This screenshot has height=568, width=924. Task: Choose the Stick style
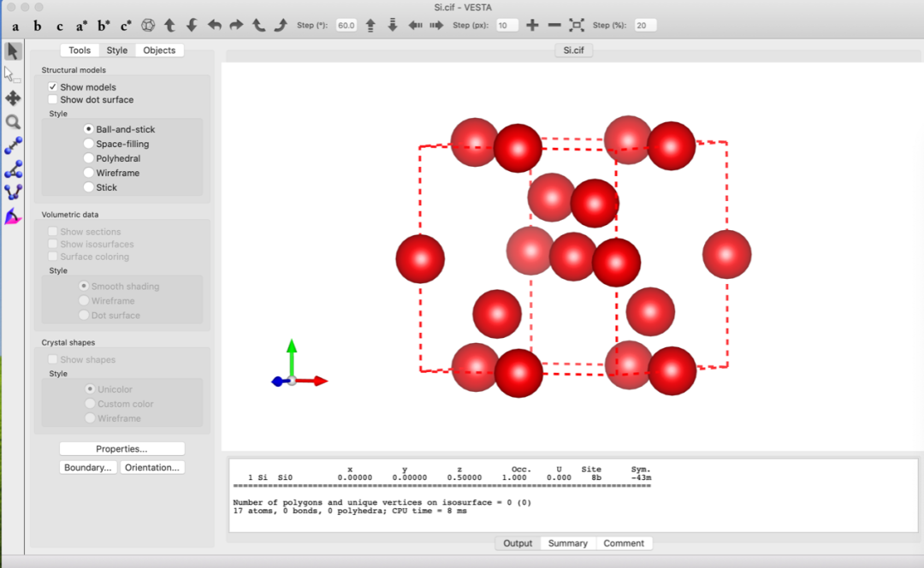pyautogui.click(x=88, y=187)
